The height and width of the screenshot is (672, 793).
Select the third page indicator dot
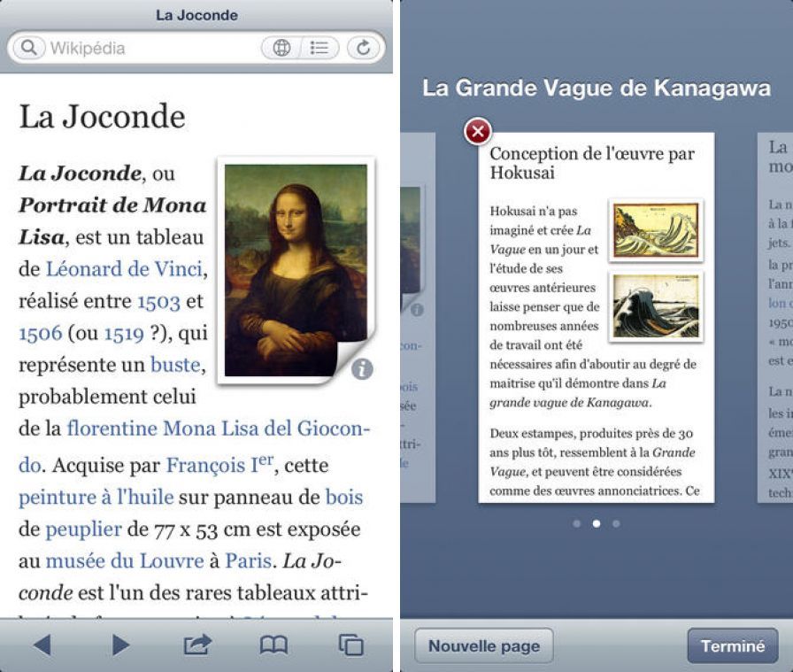pos(616,523)
